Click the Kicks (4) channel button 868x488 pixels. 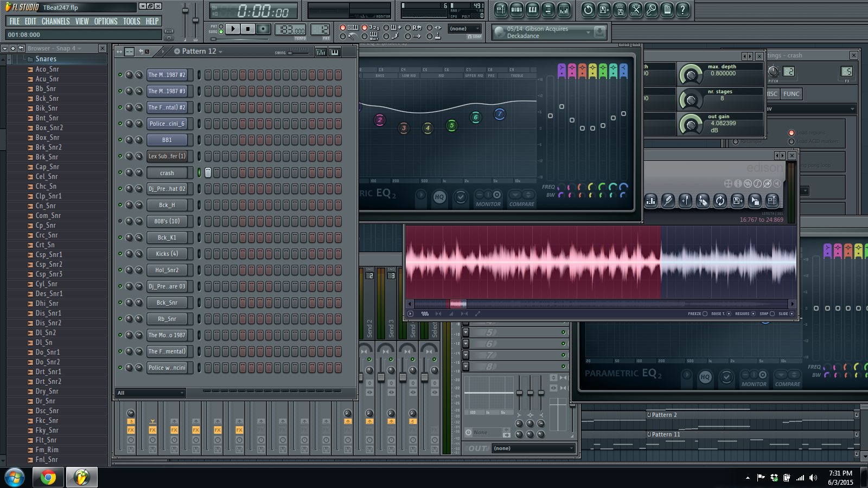(x=167, y=254)
